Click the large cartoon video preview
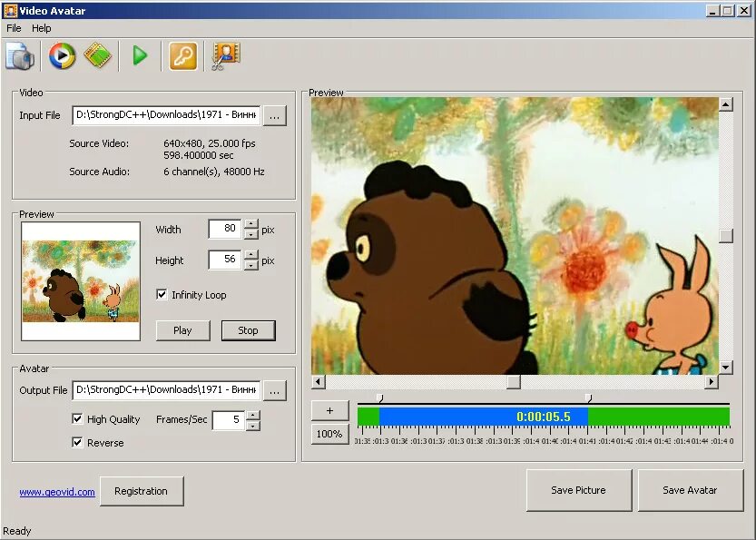The height and width of the screenshot is (540, 756). [515, 236]
